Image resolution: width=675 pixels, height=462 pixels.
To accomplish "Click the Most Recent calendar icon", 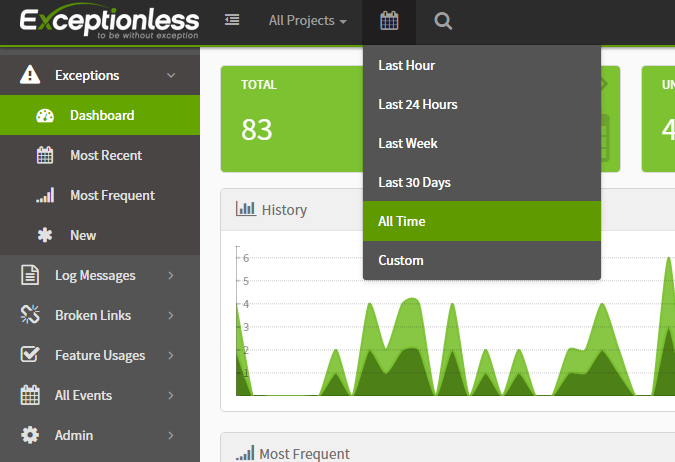I will tap(45, 155).
